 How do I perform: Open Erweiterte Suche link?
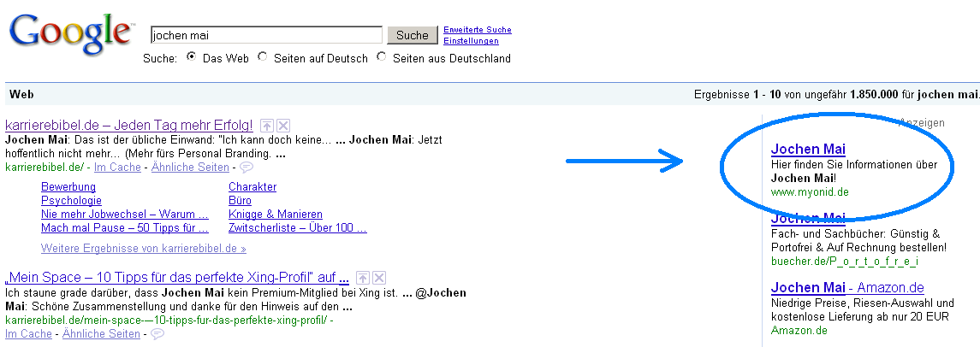click(478, 30)
